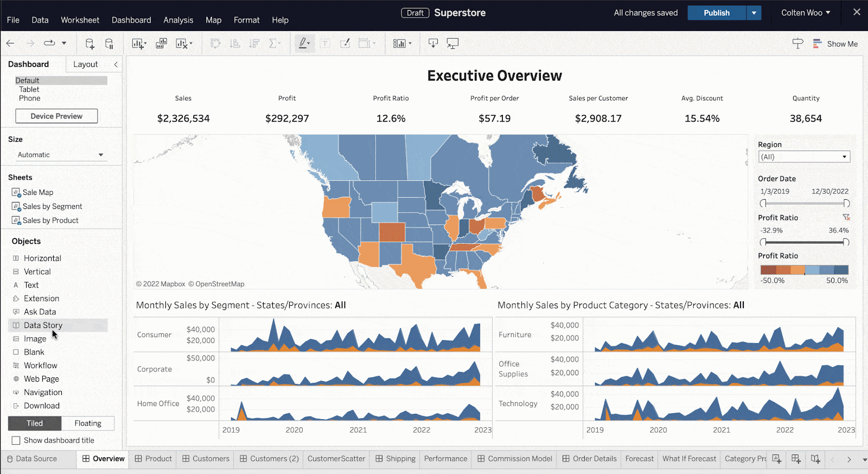The width and height of the screenshot is (868, 474).
Task: Click the New Story tab icon
Action: 815,459
